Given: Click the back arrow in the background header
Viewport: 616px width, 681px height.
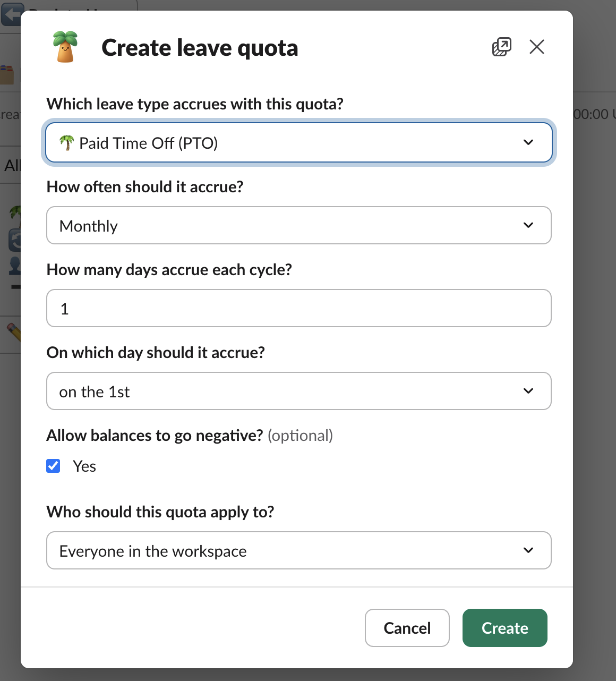Looking at the screenshot, I should click(x=12, y=14).
